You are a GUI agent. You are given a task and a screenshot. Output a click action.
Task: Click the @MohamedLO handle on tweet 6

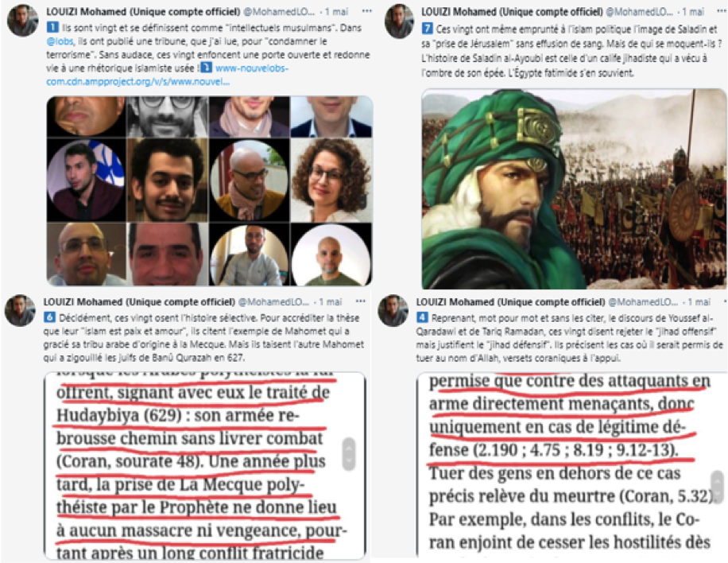[x=273, y=302]
